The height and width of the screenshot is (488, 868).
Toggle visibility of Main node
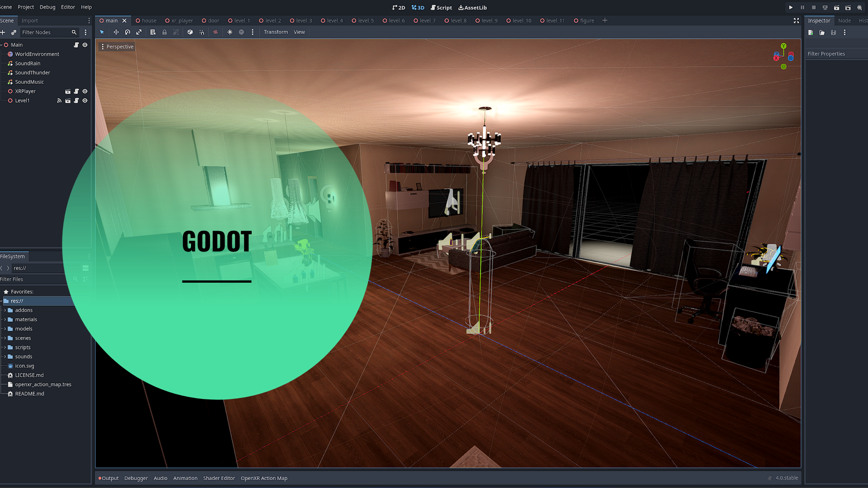85,45
